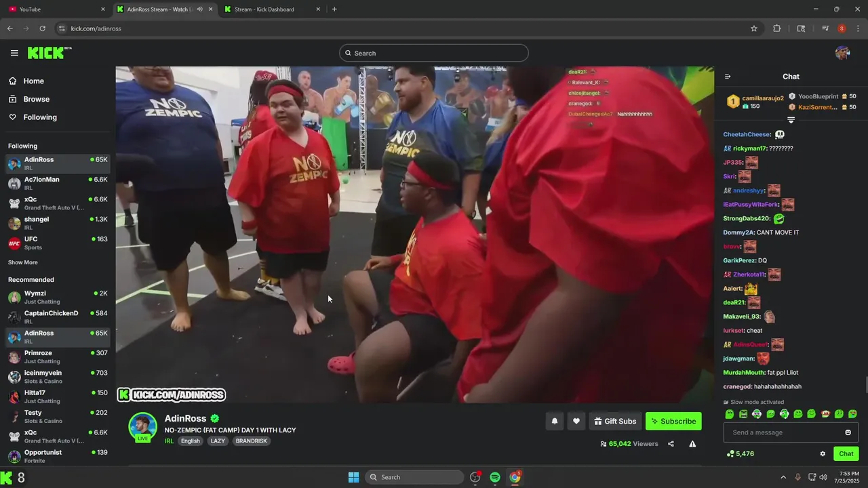The width and height of the screenshot is (868, 488).
Task: Share the stream via share icon
Action: click(671, 444)
